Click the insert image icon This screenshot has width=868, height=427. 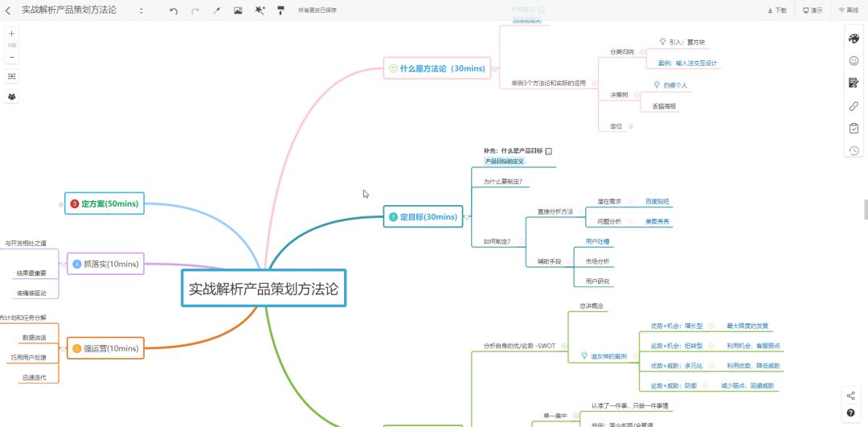click(238, 10)
